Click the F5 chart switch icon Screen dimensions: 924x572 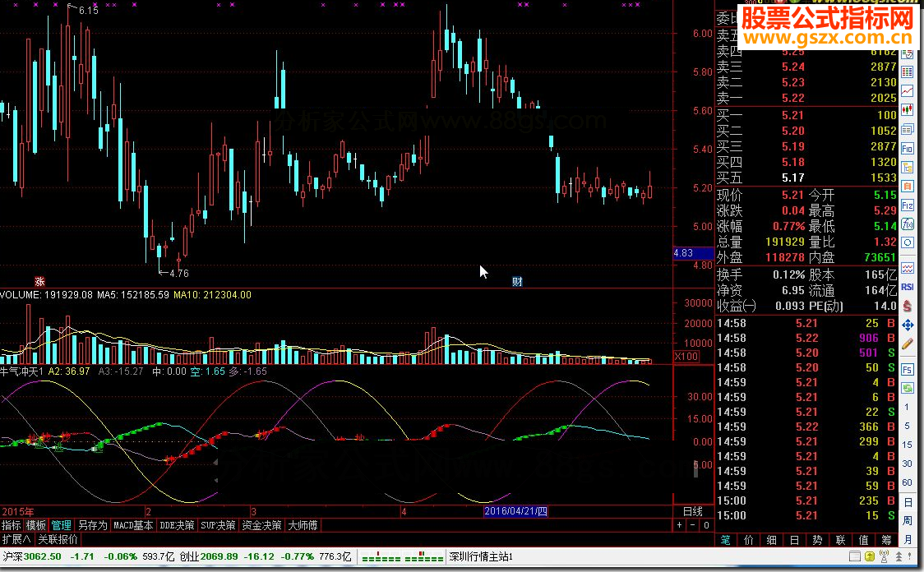click(x=908, y=369)
